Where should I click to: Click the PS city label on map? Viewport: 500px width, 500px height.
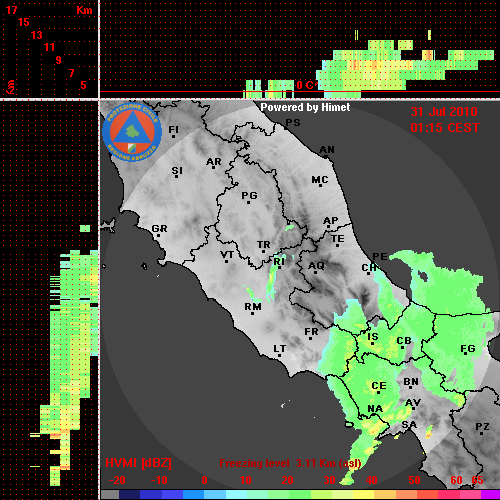[293, 123]
